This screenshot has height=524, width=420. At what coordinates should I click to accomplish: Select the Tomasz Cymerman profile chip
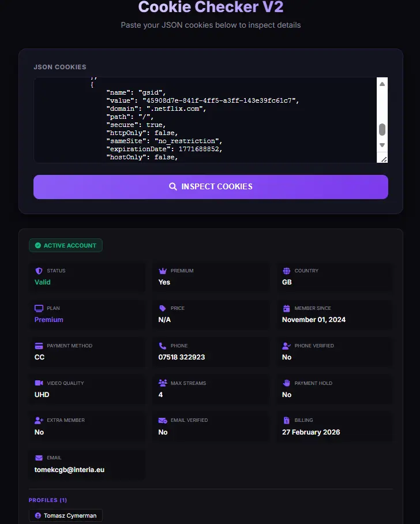click(x=66, y=516)
